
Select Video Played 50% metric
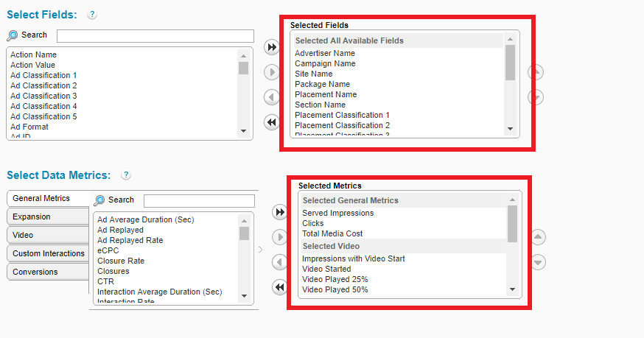coord(335,289)
